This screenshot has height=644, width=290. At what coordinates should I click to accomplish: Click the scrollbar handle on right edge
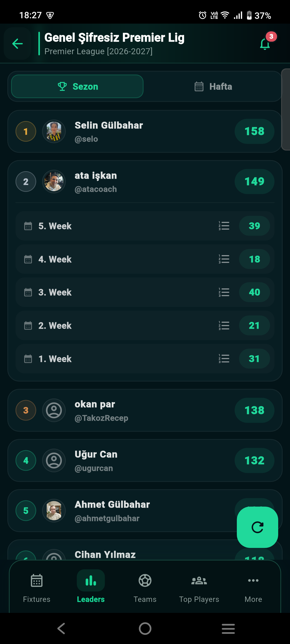click(286, 109)
